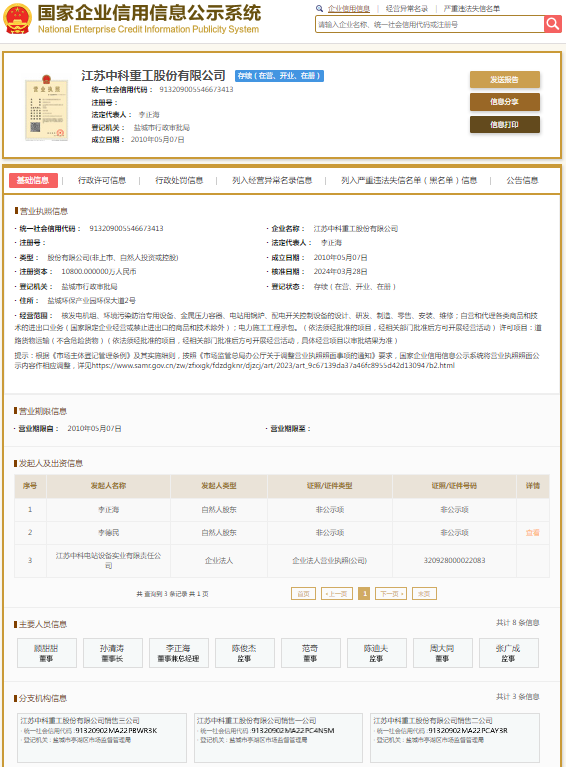The height and width of the screenshot is (767, 566).
Task: Click the 营业期限信息 section heading
Action: tap(43, 411)
